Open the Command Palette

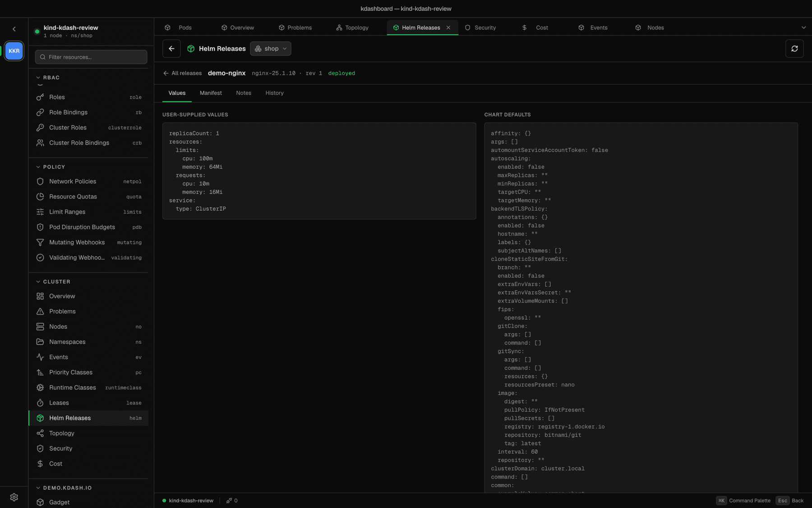(743, 501)
